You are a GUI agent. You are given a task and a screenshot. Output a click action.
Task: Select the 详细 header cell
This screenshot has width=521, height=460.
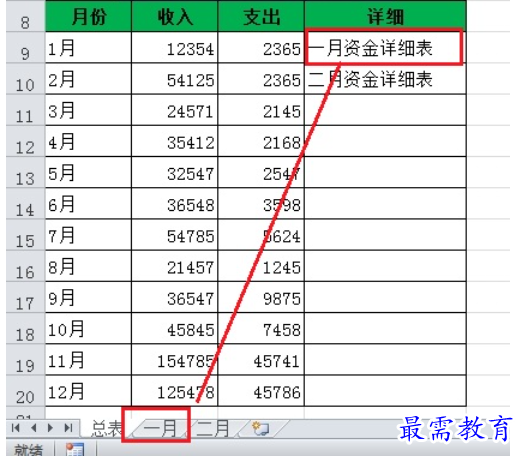pyautogui.click(x=385, y=16)
